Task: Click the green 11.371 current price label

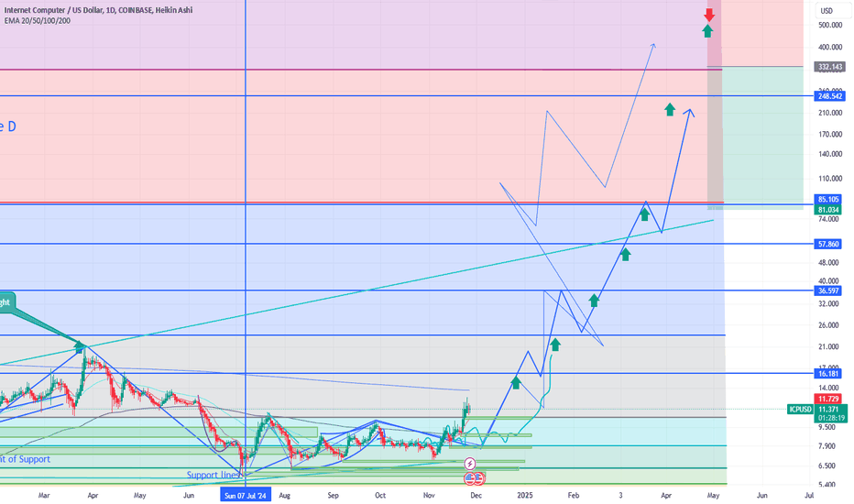Action: [x=827, y=410]
